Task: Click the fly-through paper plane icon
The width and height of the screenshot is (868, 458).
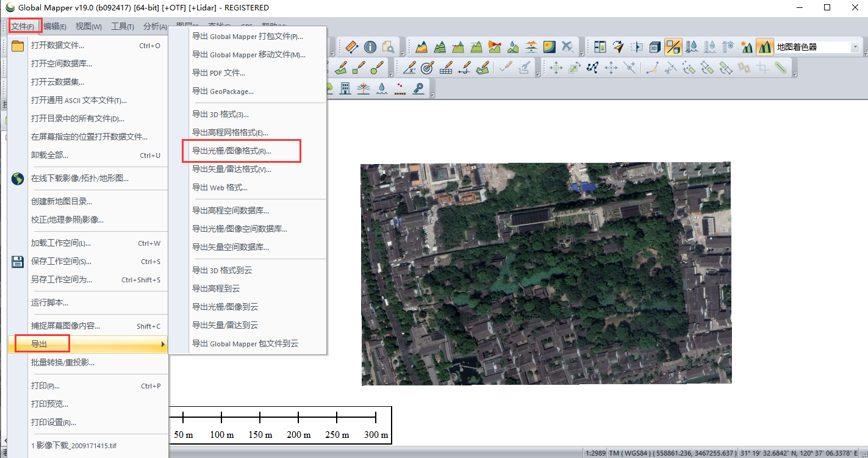Action: (619, 47)
